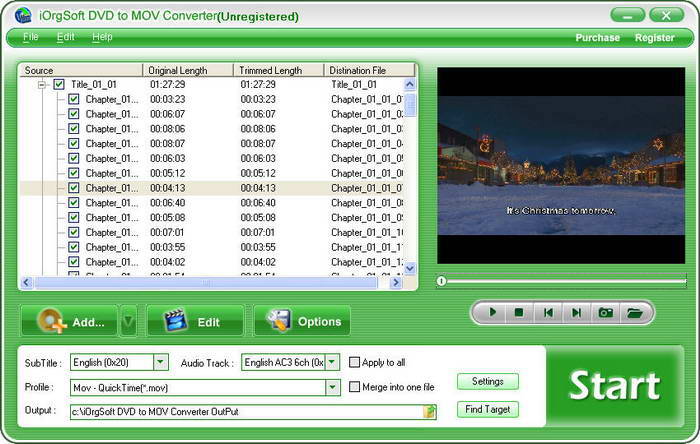700x444 pixels.
Task: Stop the preview playback
Action: click(519, 312)
